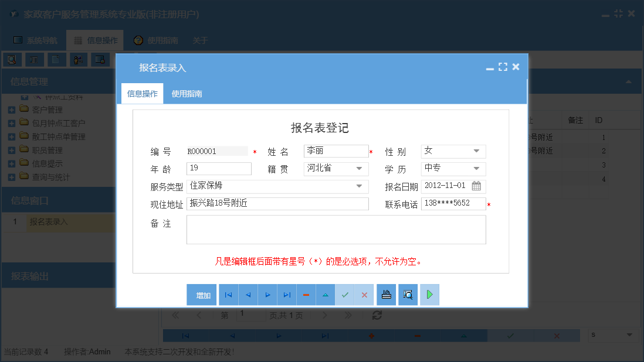Click the green run arrow icon

(429, 295)
